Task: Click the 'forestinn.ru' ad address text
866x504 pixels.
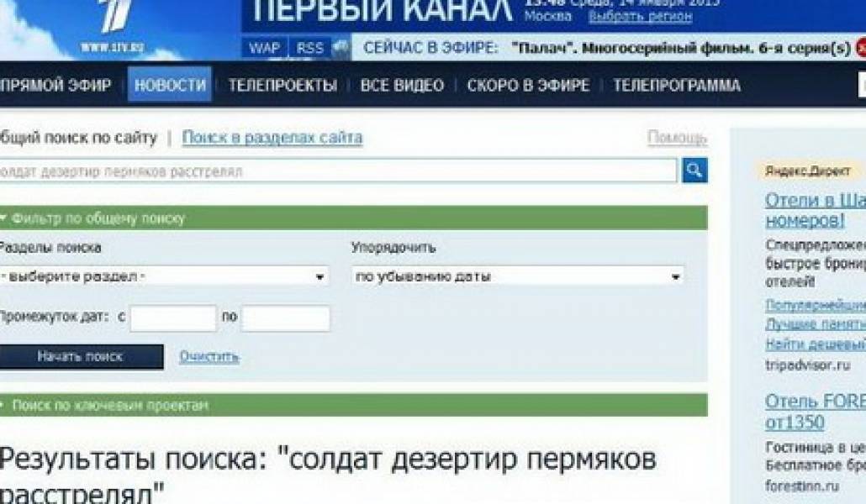Action: pos(802,486)
